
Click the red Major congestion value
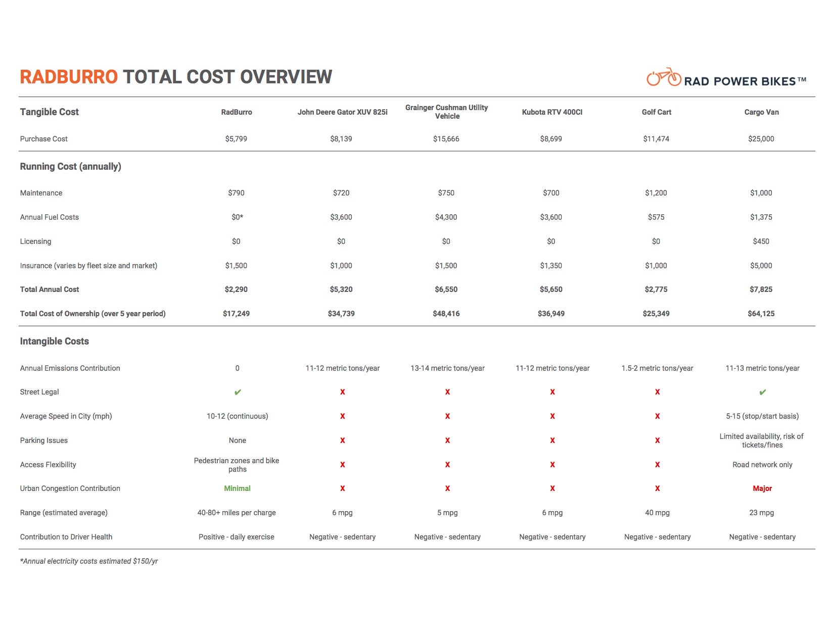(x=762, y=488)
